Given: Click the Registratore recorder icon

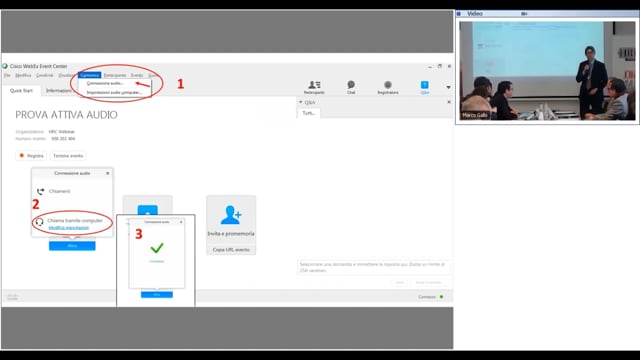Looking at the screenshot, I should 388,84.
